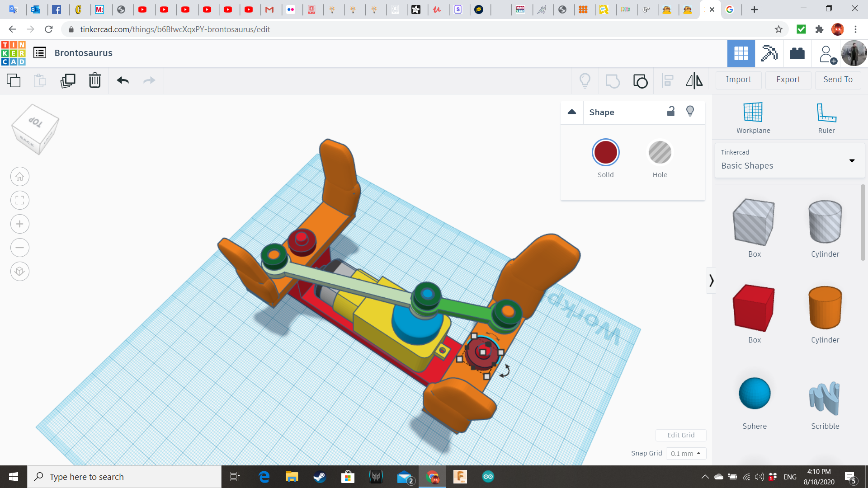
Task: Switch to orthographic view toggle
Action: [20, 272]
